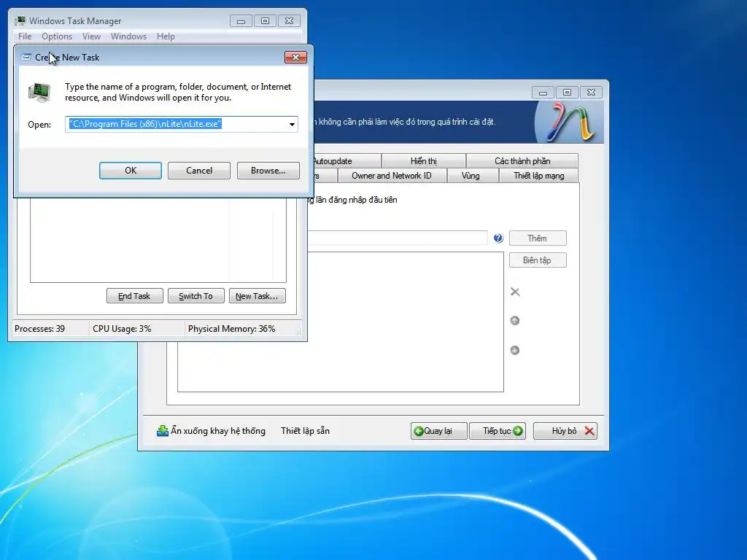
Task: Cancel nLite with Hủy bỏ button
Action: pyautogui.click(x=565, y=431)
